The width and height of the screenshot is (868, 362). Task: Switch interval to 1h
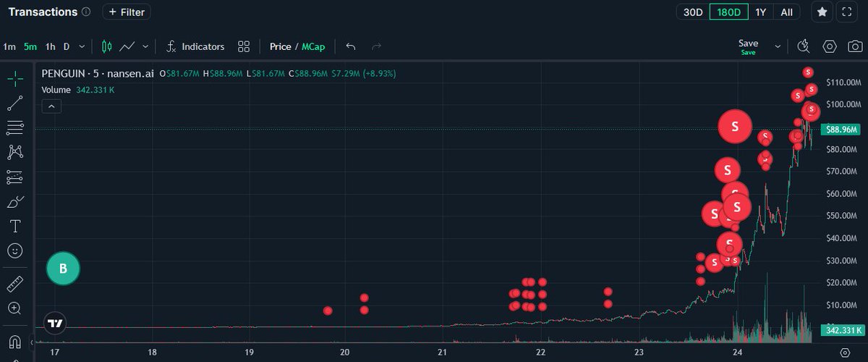point(50,46)
